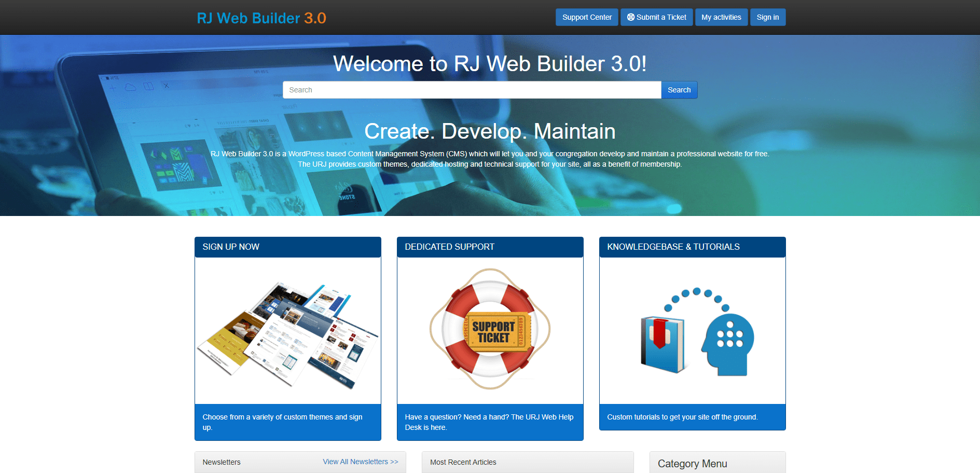Click the blue book knowledgebase icon
The width and height of the screenshot is (980, 473).
(662, 345)
